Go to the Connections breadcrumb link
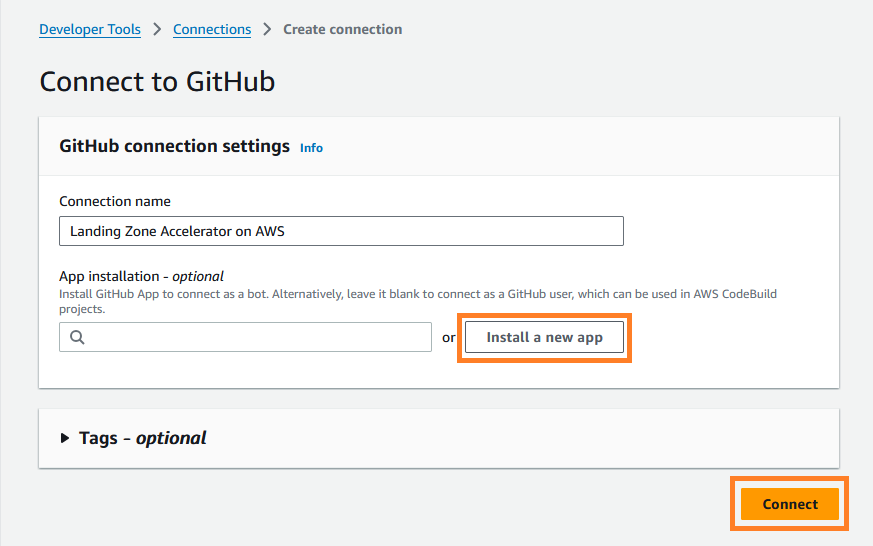The height and width of the screenshot is (546, 873). (212, 29)
